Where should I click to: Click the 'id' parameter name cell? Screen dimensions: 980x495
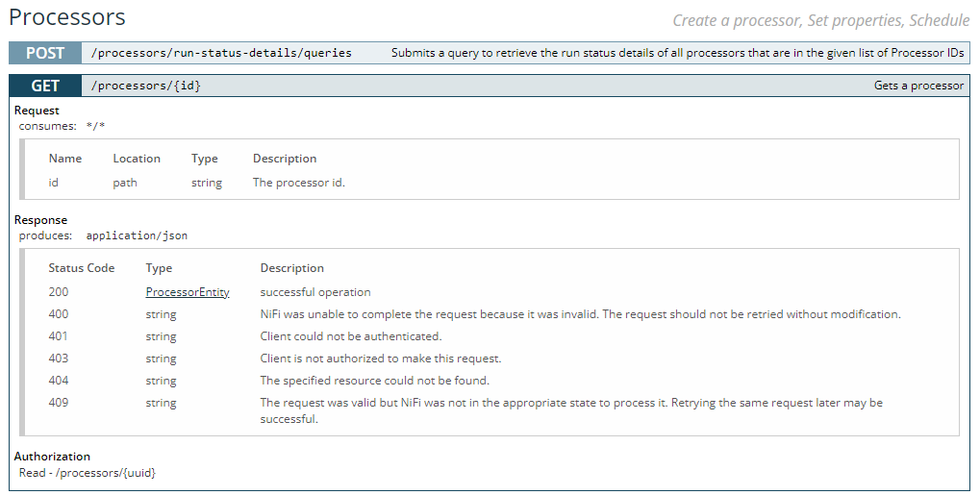coord(53,183)
